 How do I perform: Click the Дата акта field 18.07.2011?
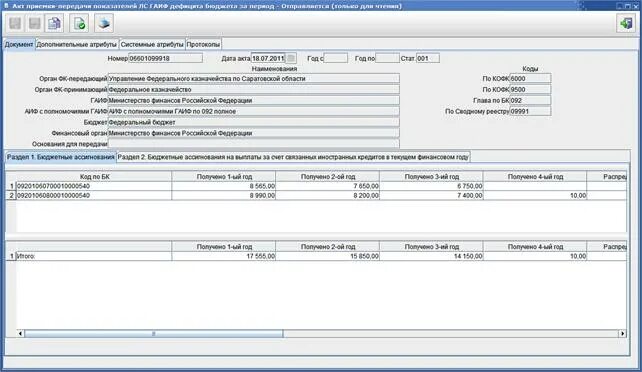[x=268, y=59]
